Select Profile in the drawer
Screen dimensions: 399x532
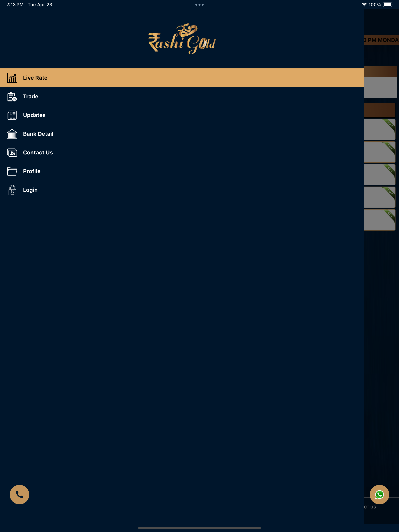182,171
